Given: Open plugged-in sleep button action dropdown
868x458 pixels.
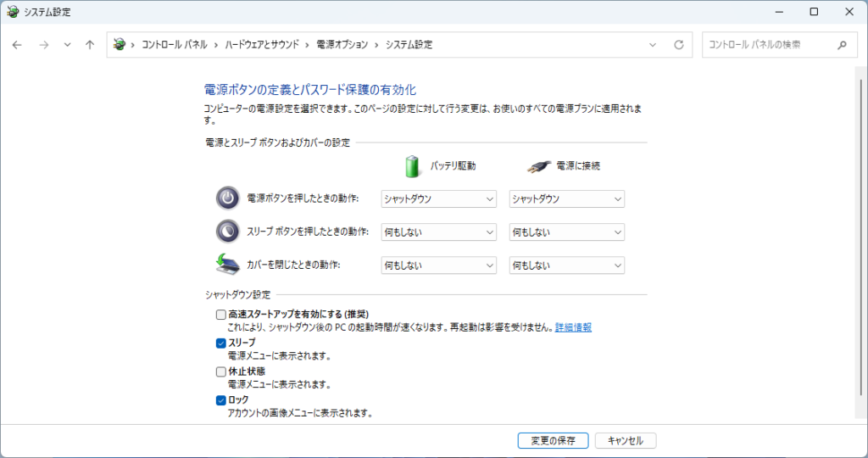Looking at the screenshot, I should 566,232.
